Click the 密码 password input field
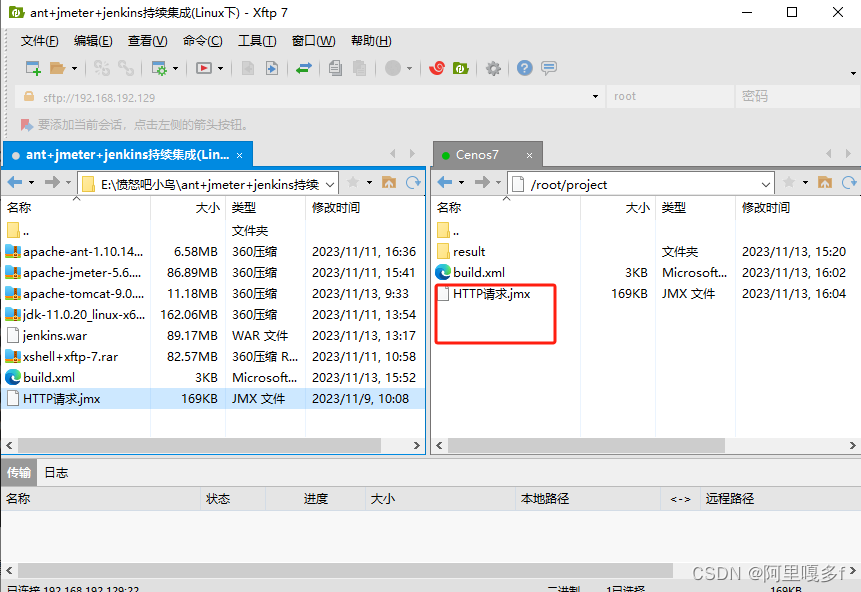 tap(790, 98)
